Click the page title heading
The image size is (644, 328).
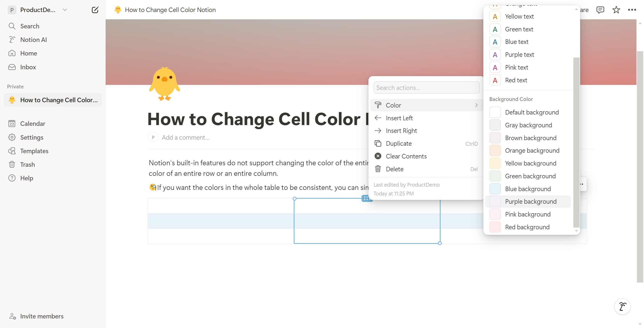[258, 119]
